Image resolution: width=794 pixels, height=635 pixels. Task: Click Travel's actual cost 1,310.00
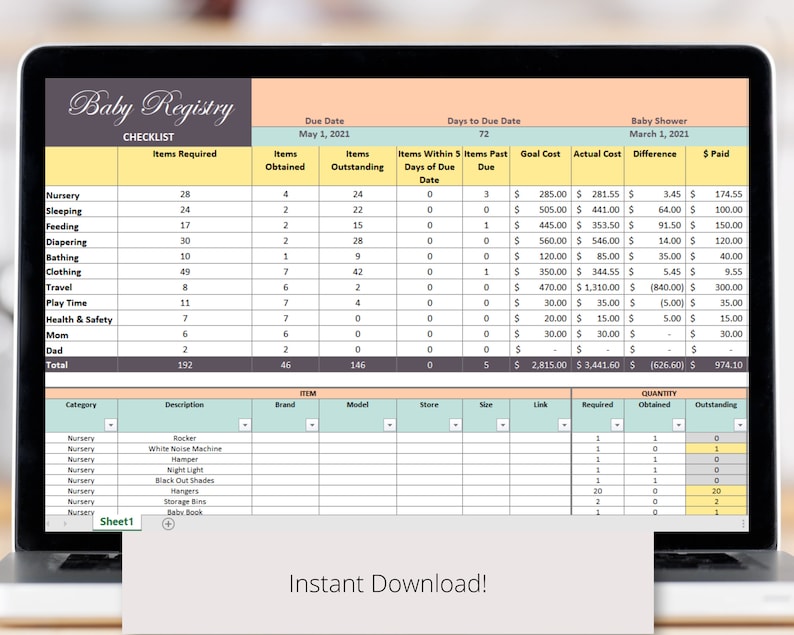pyautogui.click(x=598, y=287)
